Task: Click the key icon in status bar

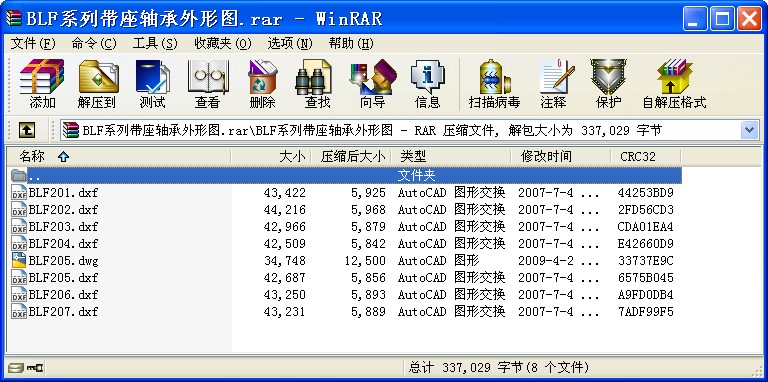Action: pyautogui.click(x=35, y=367)
